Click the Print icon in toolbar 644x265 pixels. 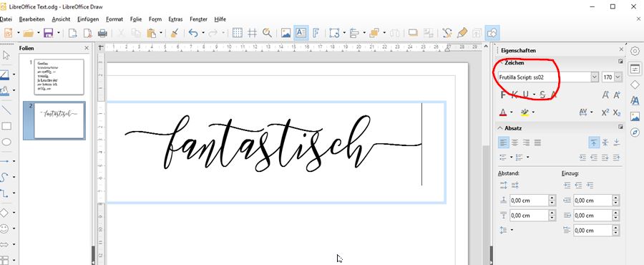click(102, 33)
